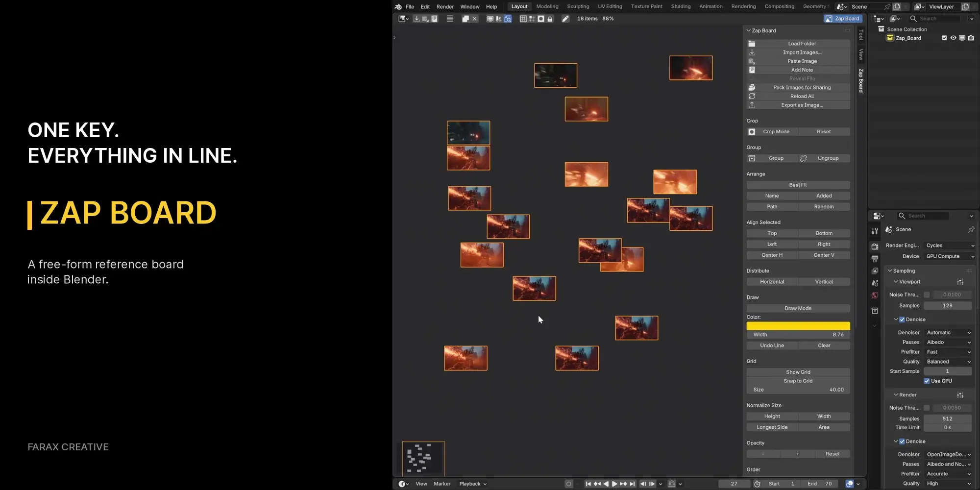Screen dimensions: 980x490
Task: Click the four-line list icon in toolbar
Action: tap(450, 19)
